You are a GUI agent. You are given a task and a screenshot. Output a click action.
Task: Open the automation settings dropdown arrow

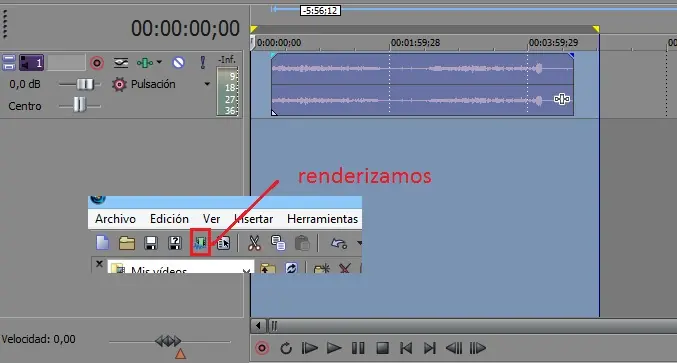pos(159,63)
